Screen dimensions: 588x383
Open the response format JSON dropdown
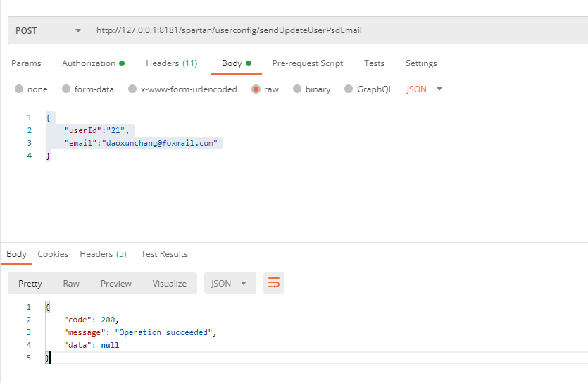[x=230, y=283]
